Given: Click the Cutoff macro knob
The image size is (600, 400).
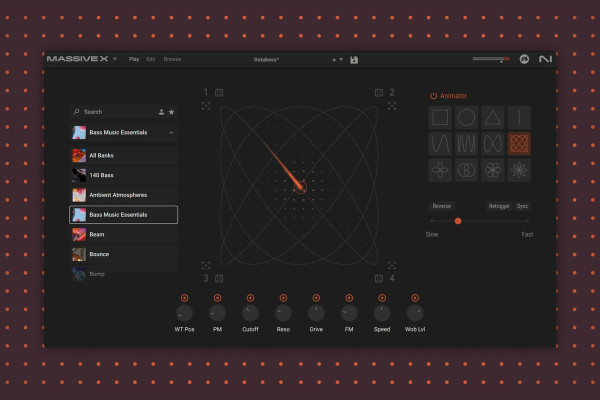Looking at the screenshot, I should tap(250, 313).
